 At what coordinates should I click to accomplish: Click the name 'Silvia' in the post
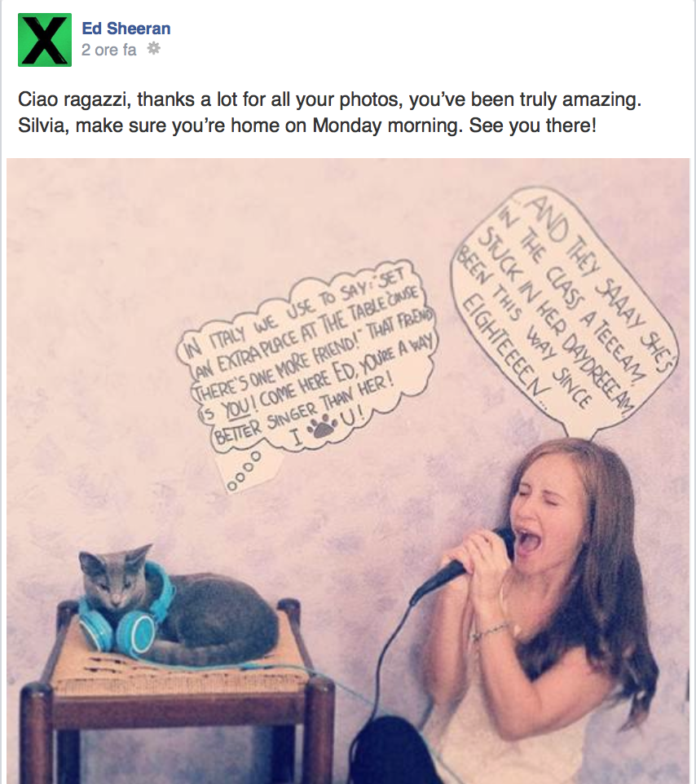click(43, 125)
